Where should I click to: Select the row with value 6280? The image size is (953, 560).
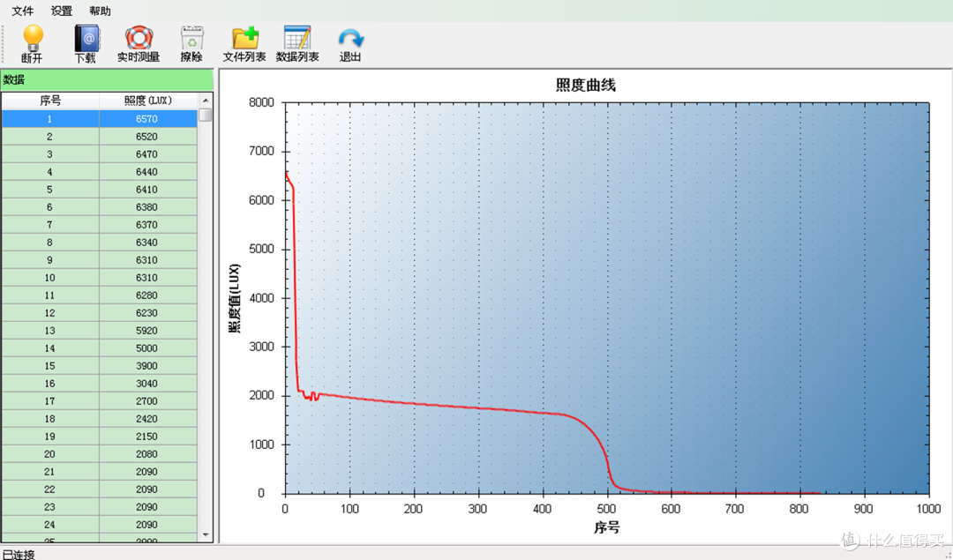(99, 295)
